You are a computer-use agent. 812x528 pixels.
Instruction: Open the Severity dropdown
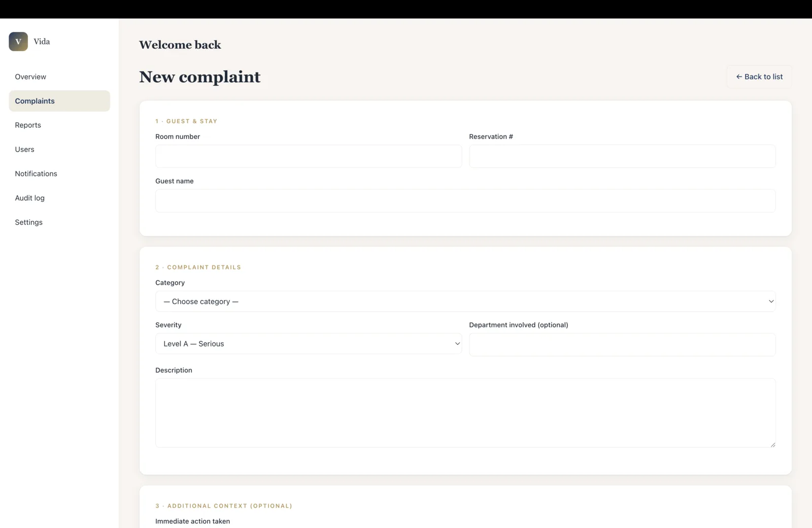click(309, 344)
